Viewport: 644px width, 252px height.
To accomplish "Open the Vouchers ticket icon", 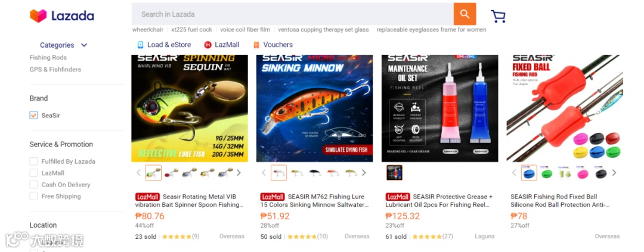I will (x=256, y=45).
